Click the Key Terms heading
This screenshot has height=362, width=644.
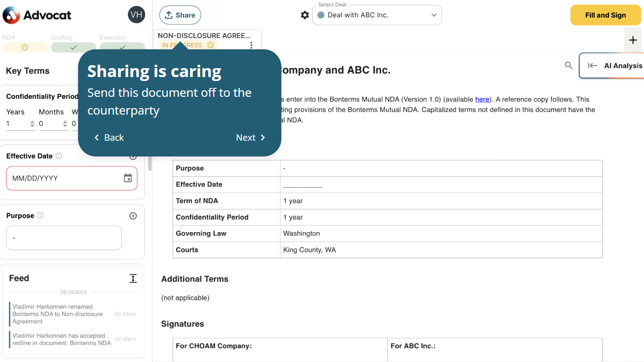(x=28, y=71)
